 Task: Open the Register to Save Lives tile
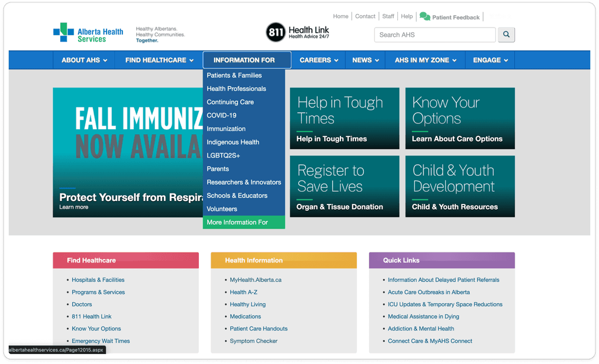345,186
